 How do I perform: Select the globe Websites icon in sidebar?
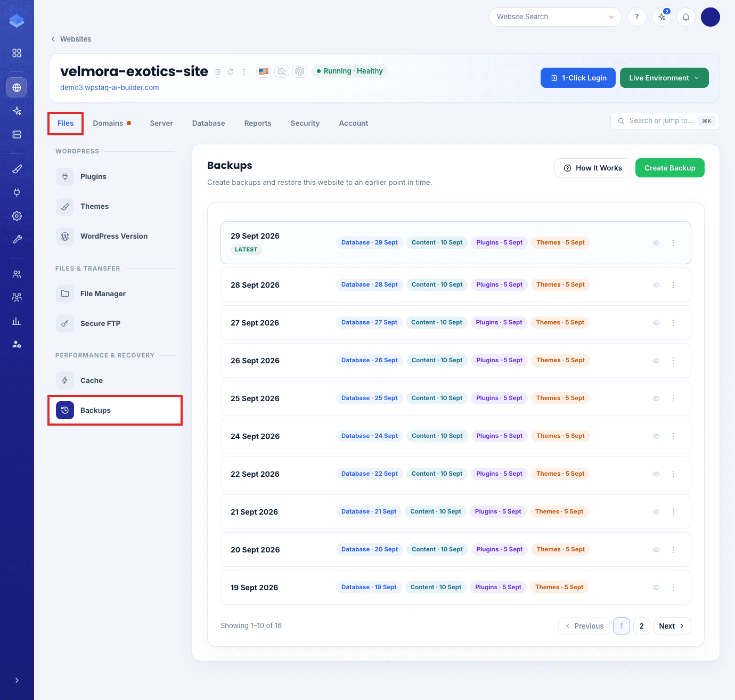[x=17, y=87]
